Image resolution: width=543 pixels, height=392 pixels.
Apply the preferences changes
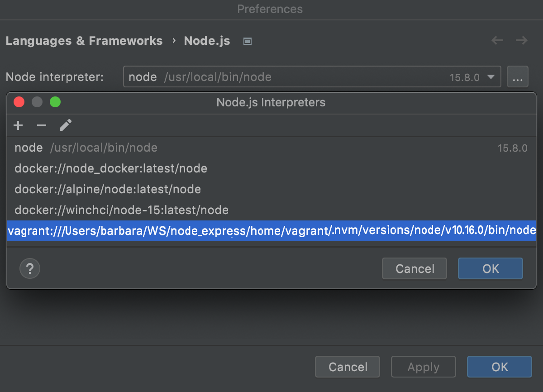coord(423,367)
